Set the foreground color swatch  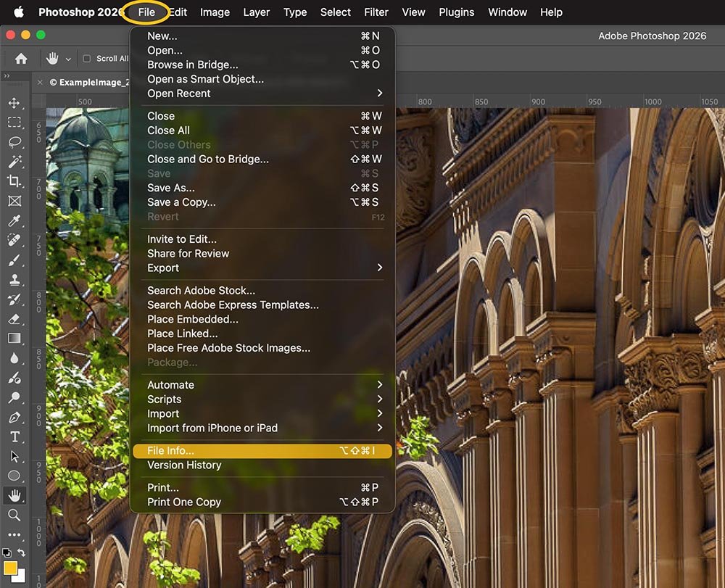pos(10,567)
